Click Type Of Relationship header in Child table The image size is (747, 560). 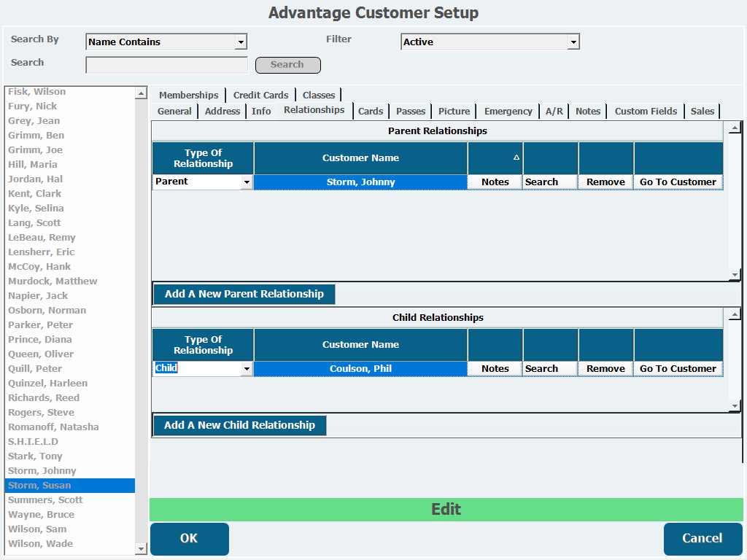click(x=203, y=344)
